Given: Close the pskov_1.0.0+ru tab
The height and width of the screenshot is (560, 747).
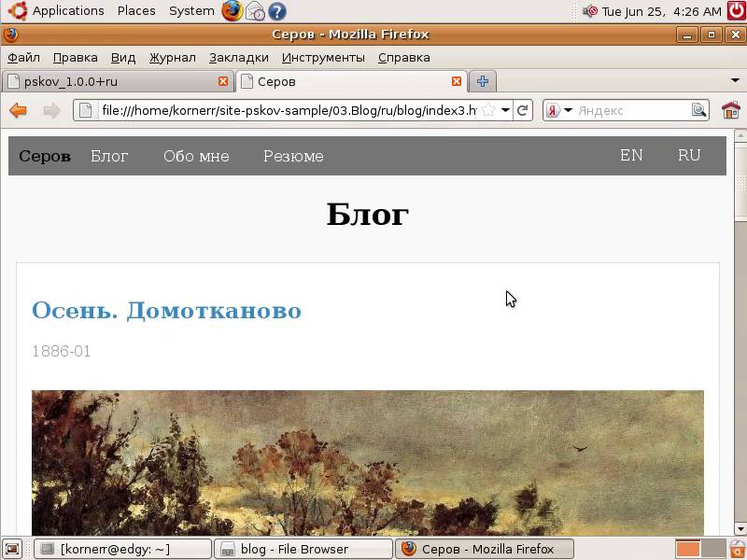Looking at the screenshot, I should pos(223,81).
